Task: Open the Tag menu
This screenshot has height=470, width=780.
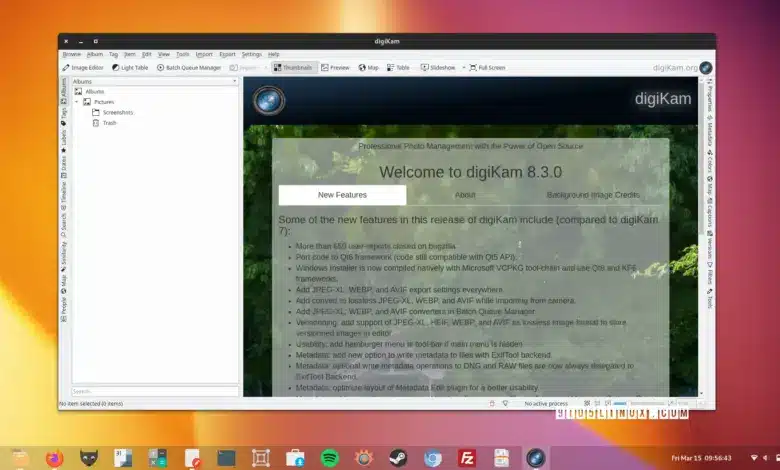Action: pyautogui.click(x=113, y=54)
